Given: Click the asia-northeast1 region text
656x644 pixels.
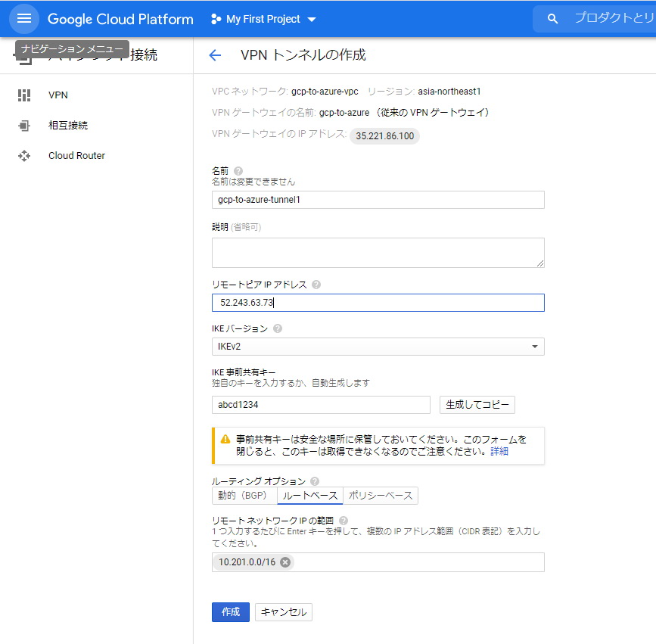Looking at the screenshot, I should pyautogui.click(x=449, y=92).
